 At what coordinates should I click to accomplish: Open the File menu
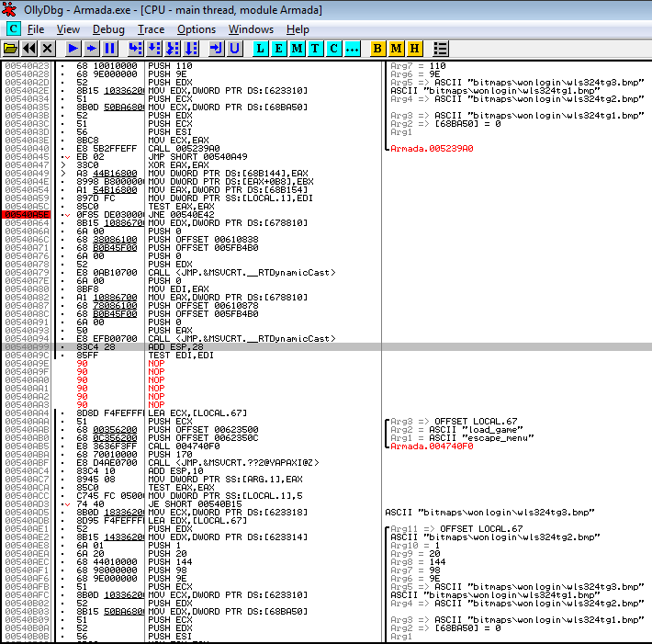36,29
